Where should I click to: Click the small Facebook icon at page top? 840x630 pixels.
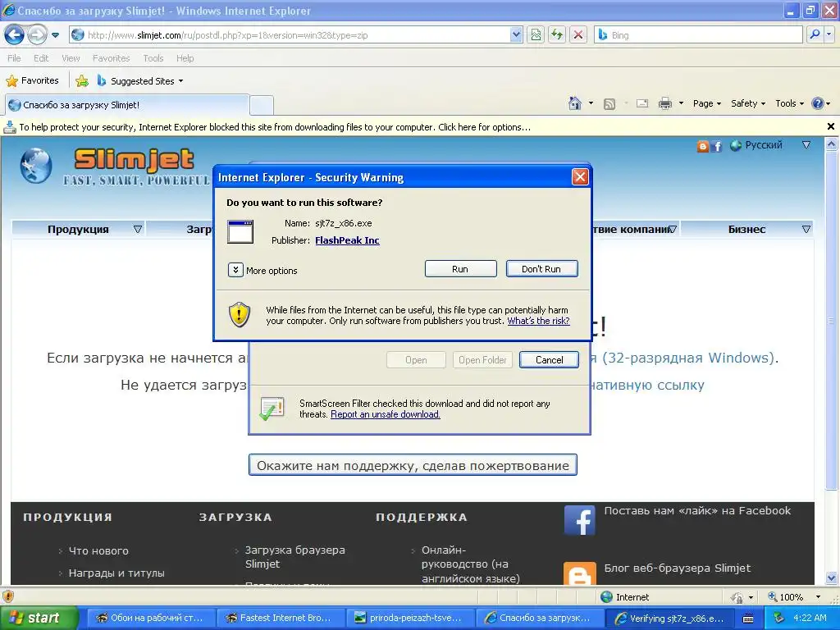pyautogui.click(x=717, y=146)
